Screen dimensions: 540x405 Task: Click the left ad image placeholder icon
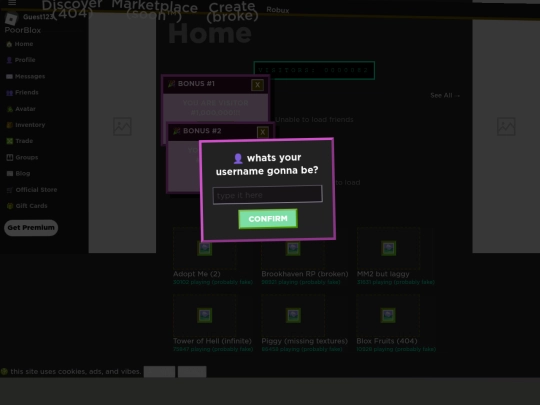(122, 126)
